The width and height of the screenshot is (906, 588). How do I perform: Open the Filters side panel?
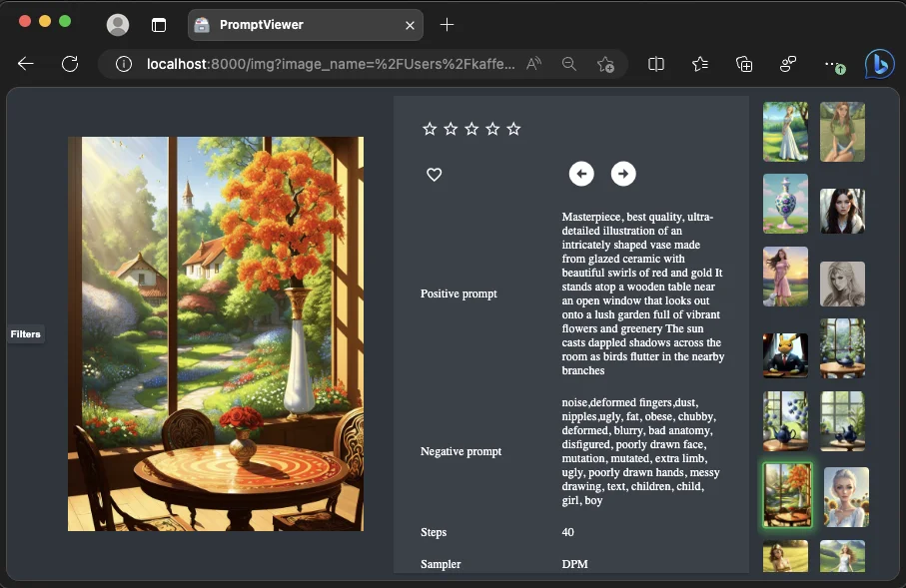25,333
